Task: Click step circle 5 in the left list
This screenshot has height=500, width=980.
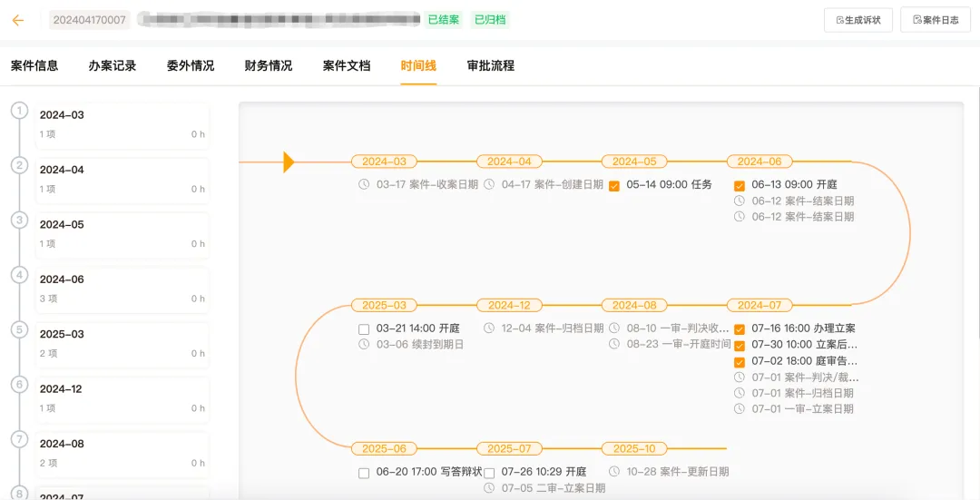Action: (x=19, y=329)
